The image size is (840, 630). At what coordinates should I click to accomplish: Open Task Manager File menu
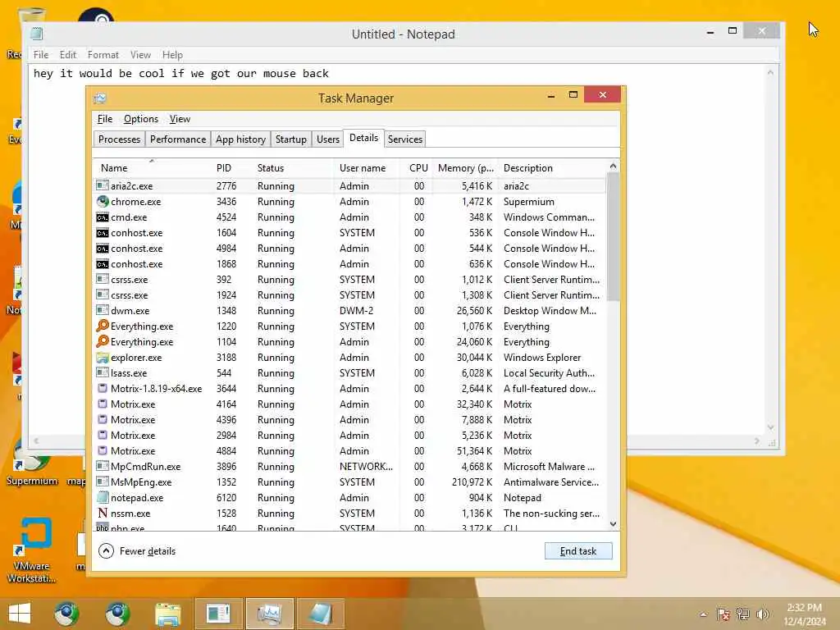(x=105, y=119)
